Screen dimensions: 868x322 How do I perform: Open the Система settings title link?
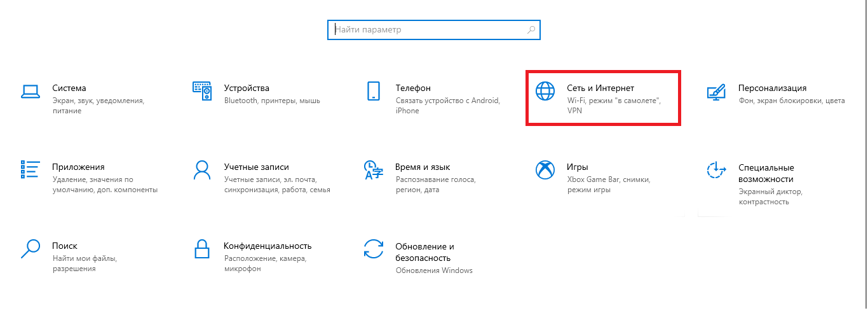pyautogui.click(x=69, y=88)
